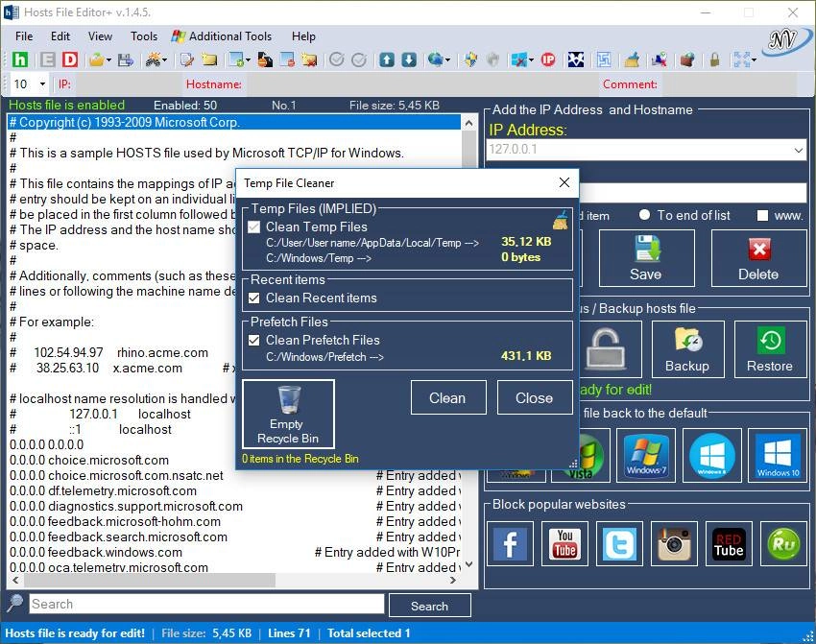Click into the Search text field
The image size is (816, 644).
[206, 604]
